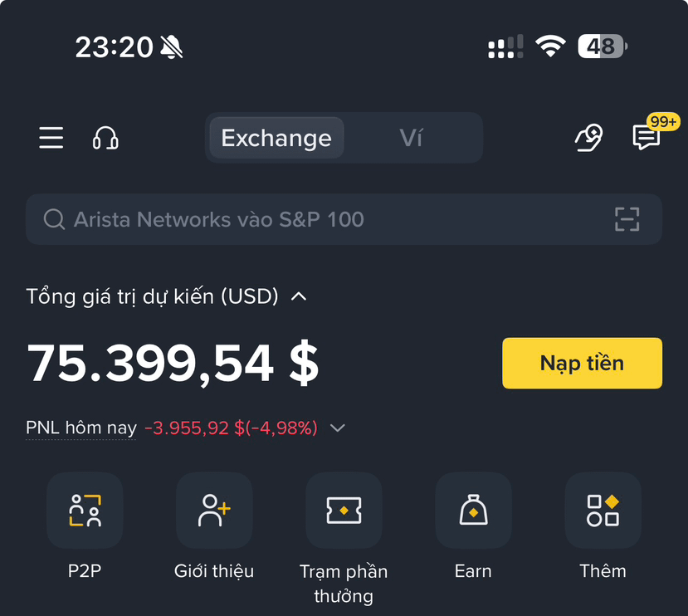Focus the Arista Networks search field
This screenshot has width=688, height=616.
click(x=344, y=219)
